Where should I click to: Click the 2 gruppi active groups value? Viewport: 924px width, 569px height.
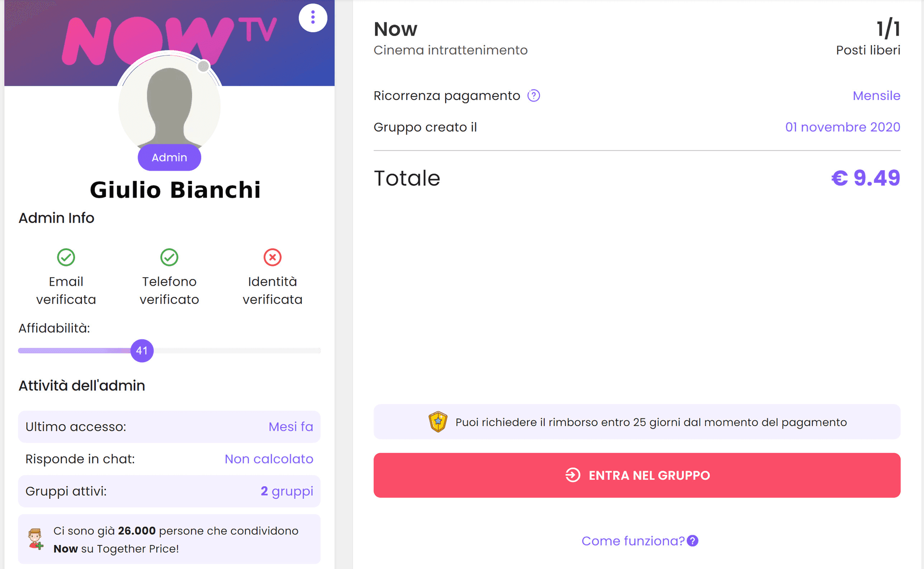287,491
